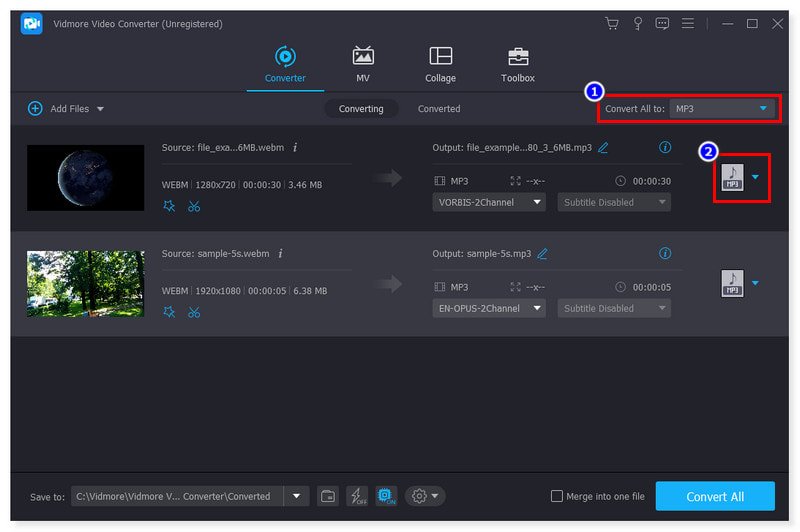Viewport: 800px width, 532px height.
Task: Click the key register icon
Action: coord(637,23)
